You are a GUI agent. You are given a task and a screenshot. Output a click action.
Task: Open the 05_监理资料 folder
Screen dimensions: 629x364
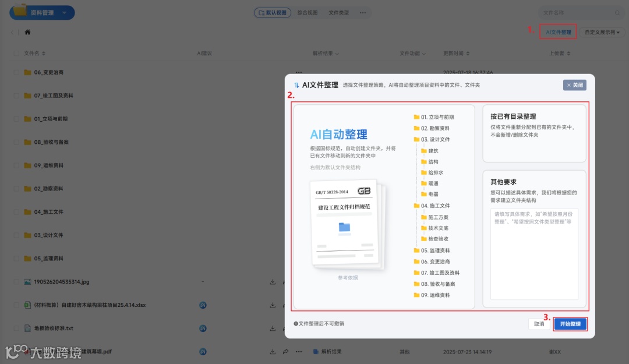tap(48, 259)
